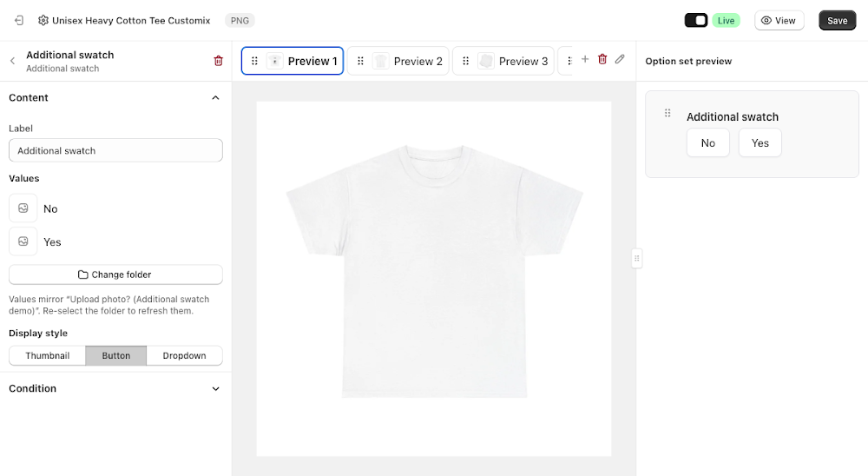Click the Unisex Heavy Cotton Tee Customix title

(x=131, y=21)
